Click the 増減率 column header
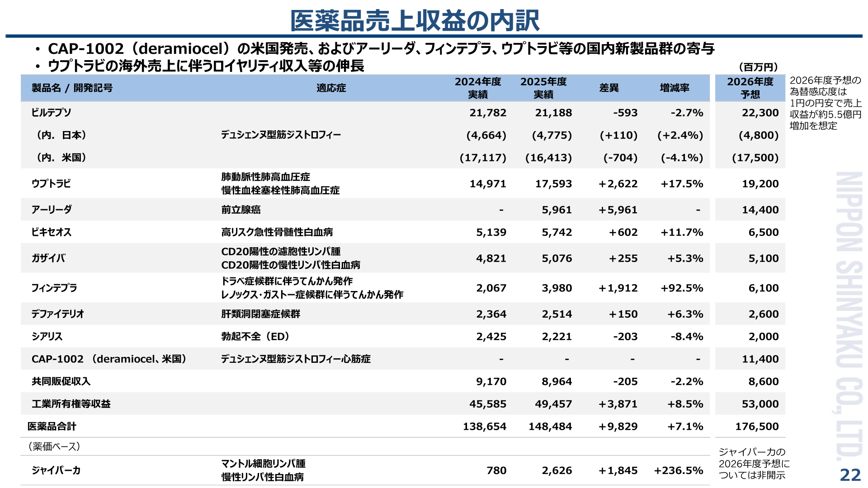This screenshot has width=868, height=488. [x=675, y=88]
